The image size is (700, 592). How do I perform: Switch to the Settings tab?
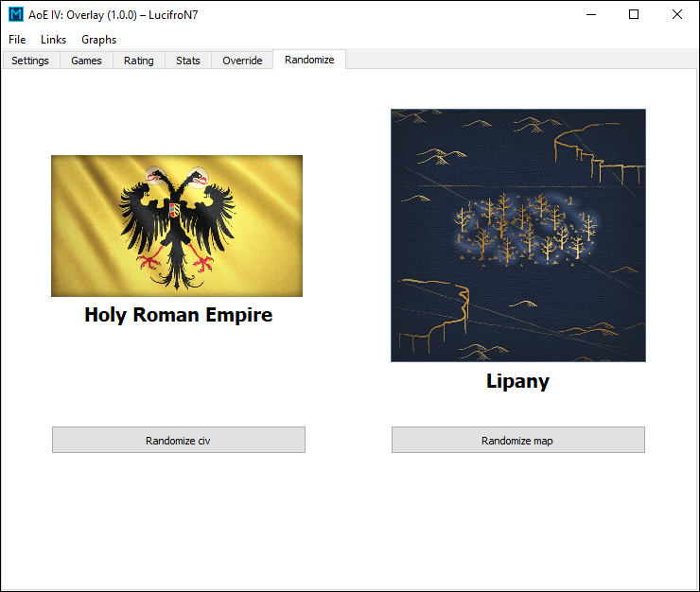point(30,61)
